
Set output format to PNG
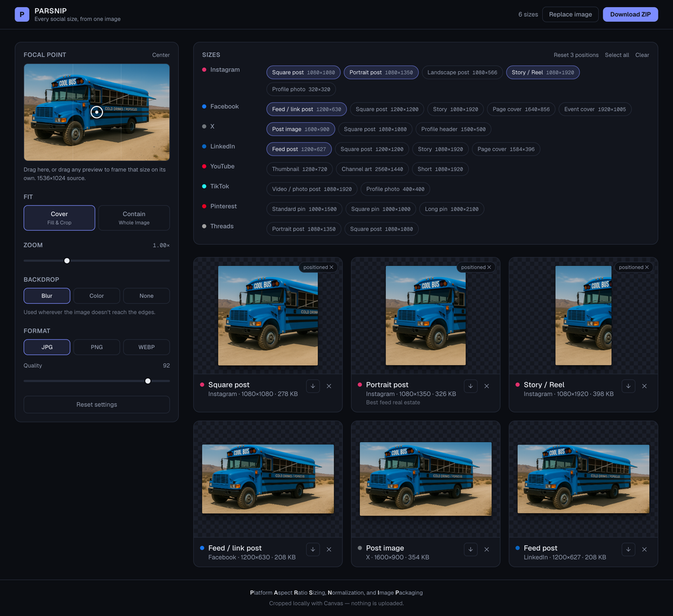coord(97,347)
